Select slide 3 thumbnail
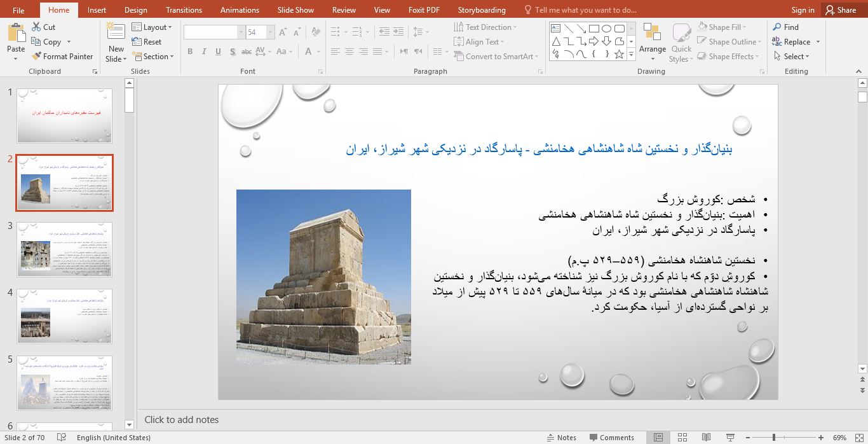Screen dimensions: 868x444 tap(64, 249)
